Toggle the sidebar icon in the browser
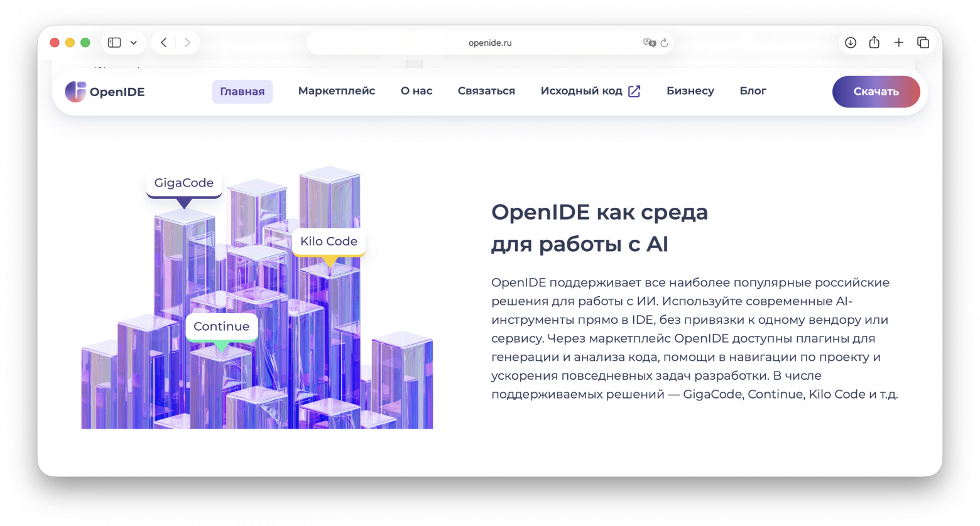The width and height of the screenshot is (980, 526). pos(114,42)
